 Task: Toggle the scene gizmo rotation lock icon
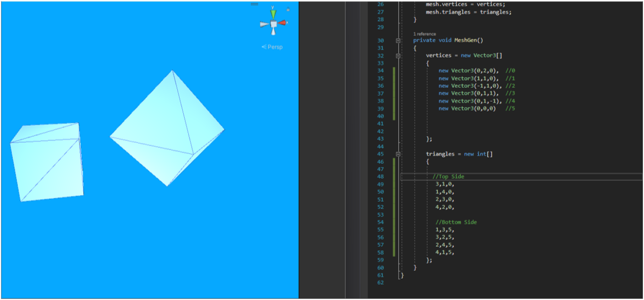[288, 9]
